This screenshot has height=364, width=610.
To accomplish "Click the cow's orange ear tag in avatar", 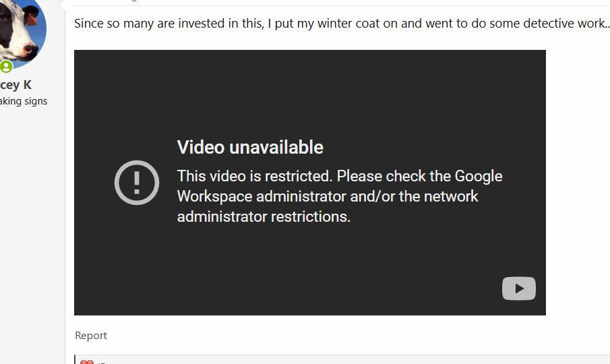I will 31,20.
